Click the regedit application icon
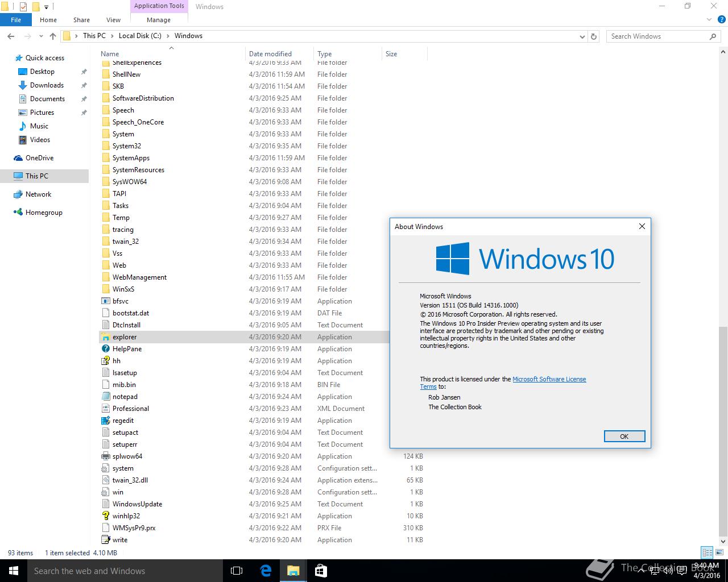Image resolution: width=728 pixels, height=582 pixels. coord(105,421)
